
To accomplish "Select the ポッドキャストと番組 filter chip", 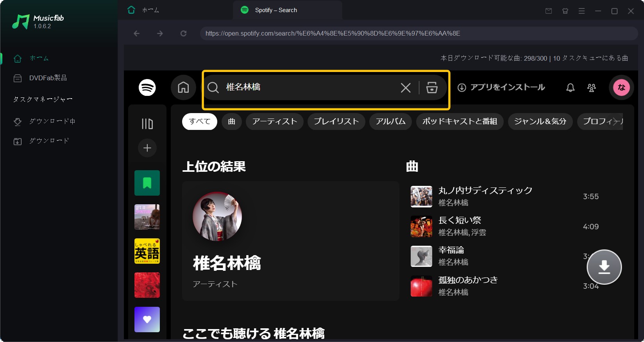I will 460,121.
